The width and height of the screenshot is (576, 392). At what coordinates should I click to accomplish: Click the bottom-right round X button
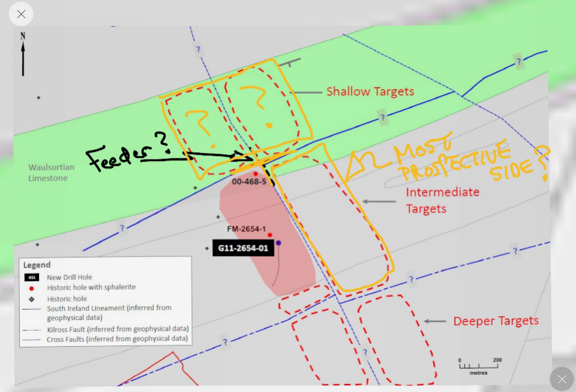(561, 379)
